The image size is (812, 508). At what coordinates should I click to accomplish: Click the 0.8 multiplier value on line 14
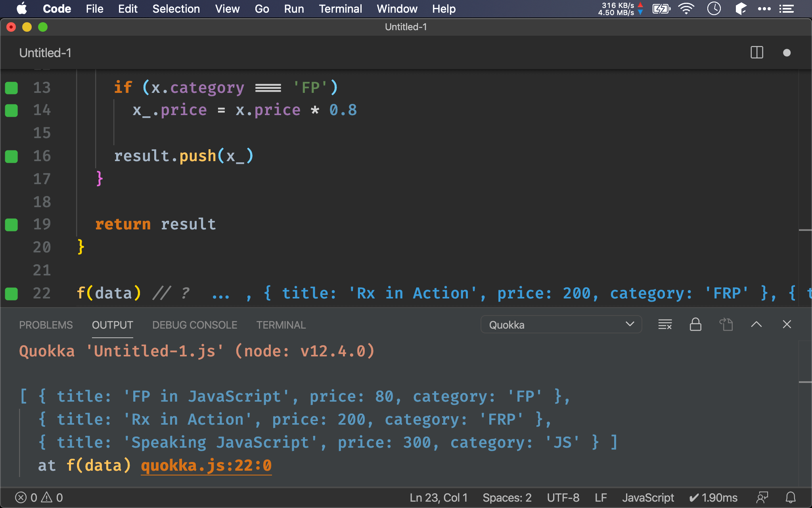click(343, 110)
